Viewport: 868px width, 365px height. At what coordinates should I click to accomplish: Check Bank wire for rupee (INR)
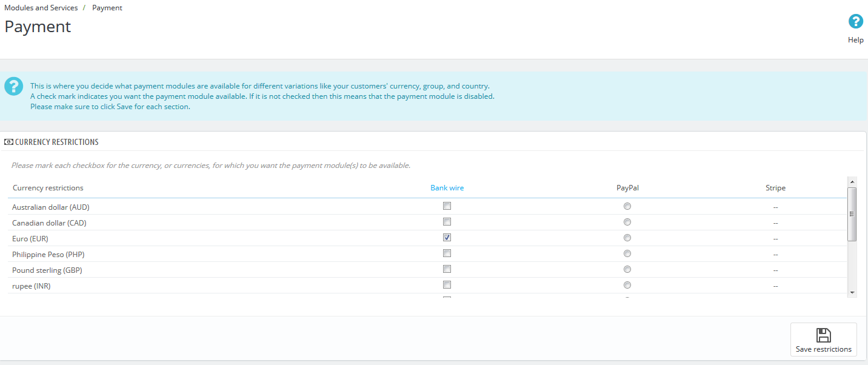(x=447, y=285)
